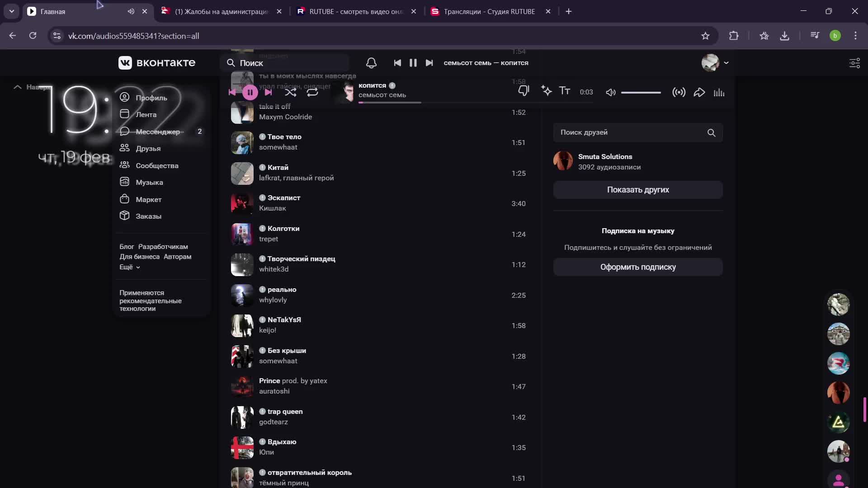Click the broadcast music status icon
868x488 pixels.
pos(679,93)
